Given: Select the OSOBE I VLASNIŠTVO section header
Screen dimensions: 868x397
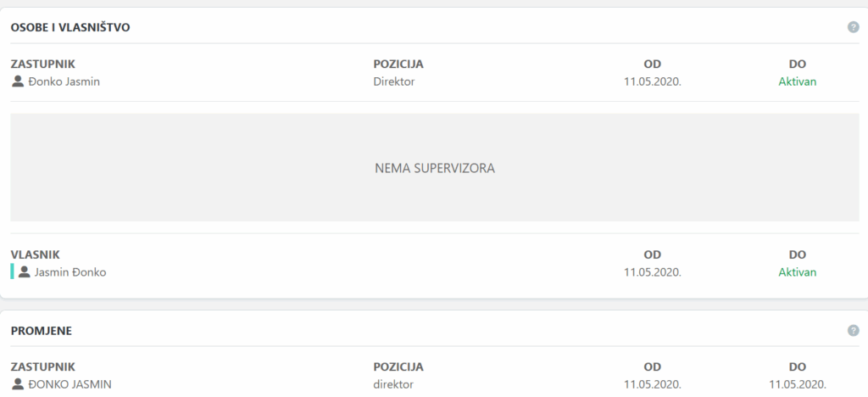Looking at the screenshot, I should coord(70,27).
